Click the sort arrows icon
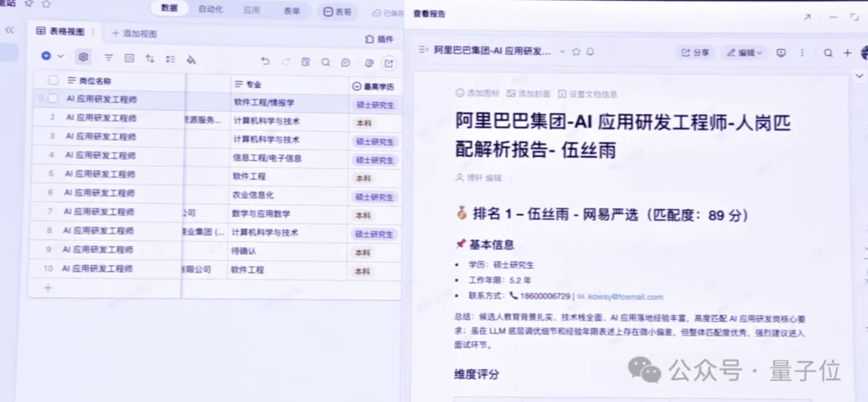Screen dimensions: 868x402 (x=150, y=59)
